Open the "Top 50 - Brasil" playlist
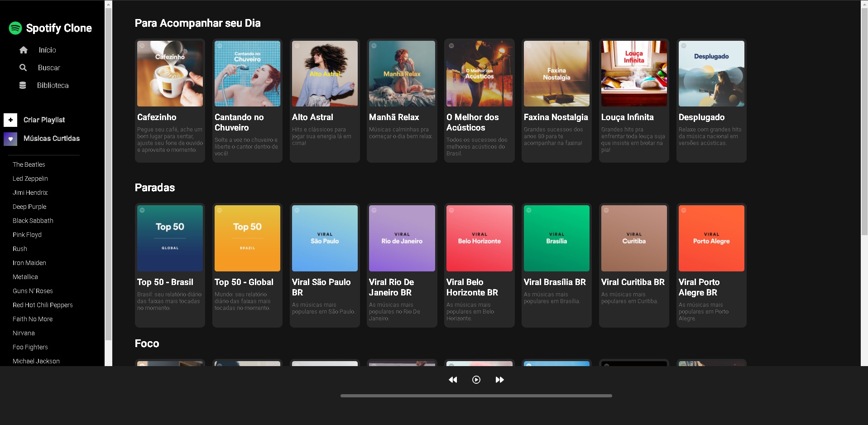868x425 pixels. (170, 238)
